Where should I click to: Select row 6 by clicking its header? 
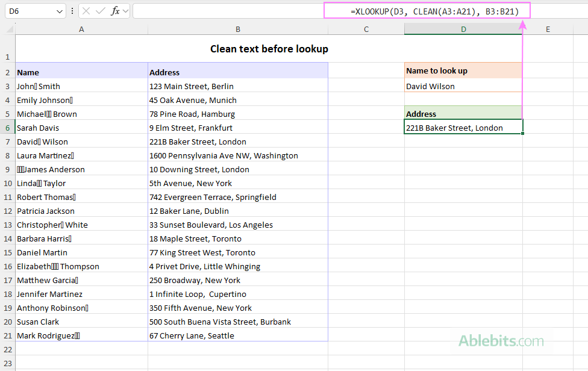(7, 128)
